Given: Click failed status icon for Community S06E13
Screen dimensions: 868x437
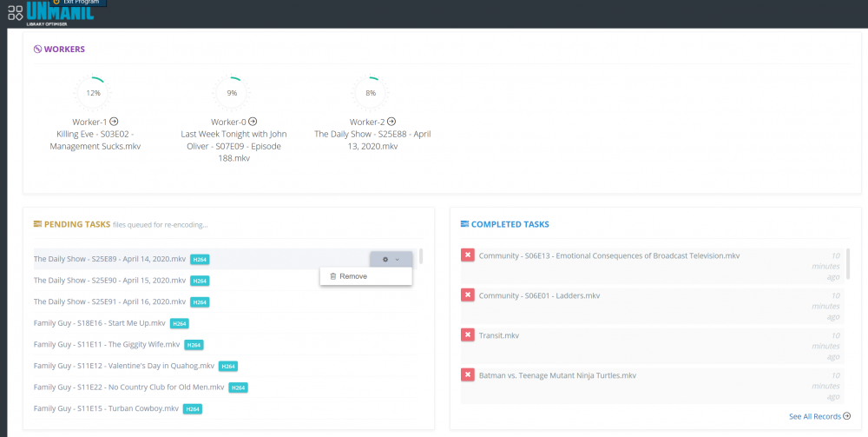Looking at the screenshot, I should pyautogui.click(x=468, y=255).
